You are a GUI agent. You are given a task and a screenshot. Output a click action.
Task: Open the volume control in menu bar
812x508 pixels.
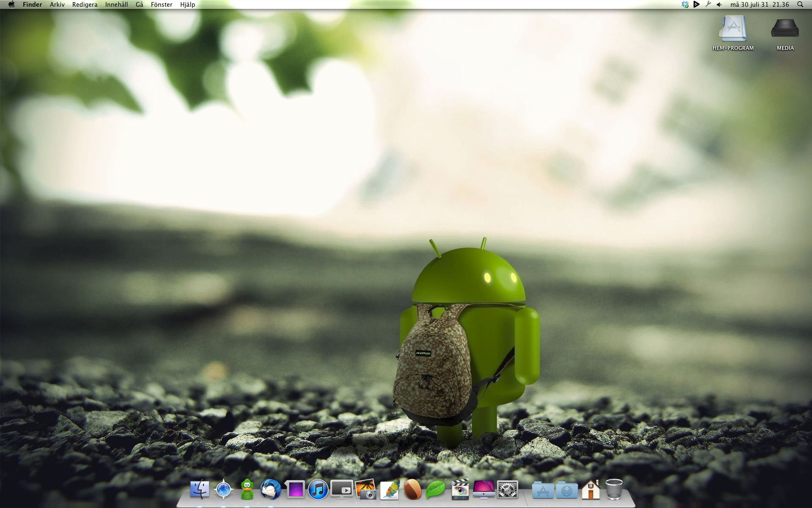pos(719,5)
